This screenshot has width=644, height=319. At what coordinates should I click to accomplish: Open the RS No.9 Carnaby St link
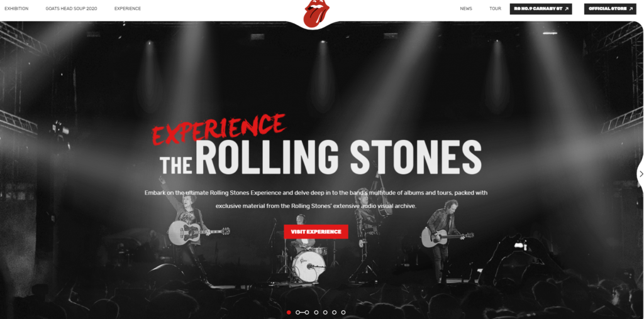[541, 9]
